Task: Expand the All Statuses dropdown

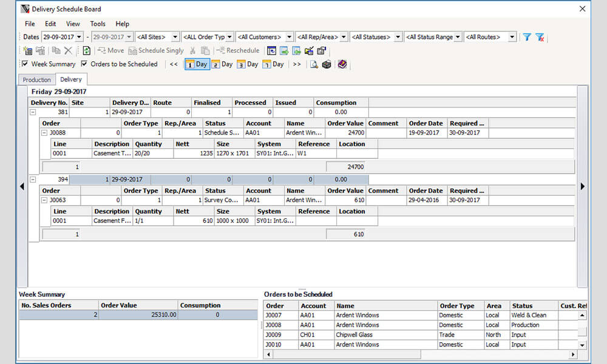Action: (x=398, y=37)
